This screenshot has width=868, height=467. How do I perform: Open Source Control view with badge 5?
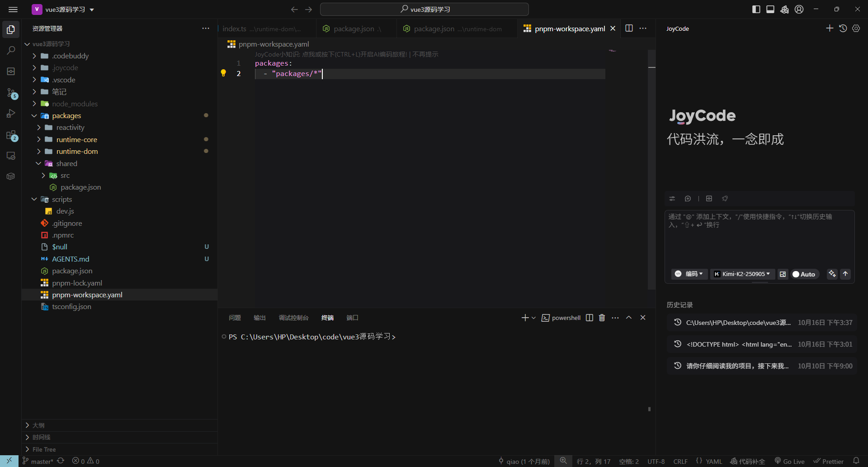[x=11, y=93]
